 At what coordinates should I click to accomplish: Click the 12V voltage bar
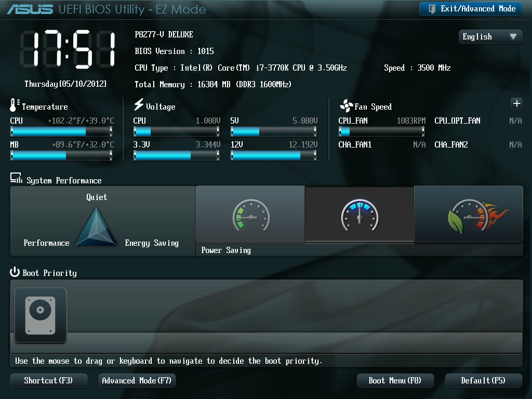click(x=273, y=155)
